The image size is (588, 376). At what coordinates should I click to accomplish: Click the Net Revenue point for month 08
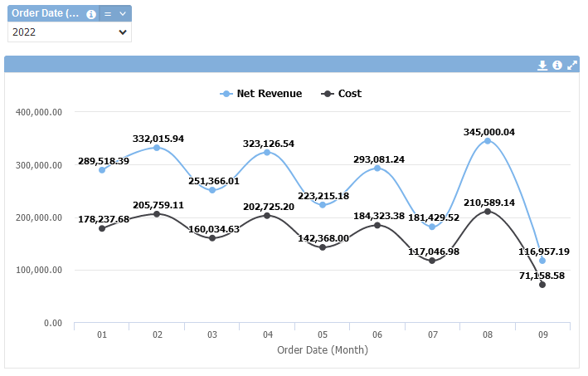click(488, 141)
